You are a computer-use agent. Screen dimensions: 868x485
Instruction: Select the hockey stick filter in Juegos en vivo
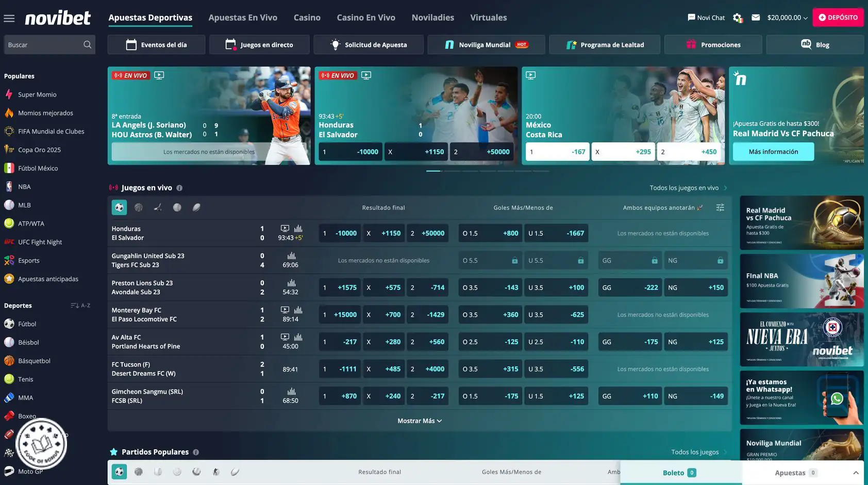pyautogui.click(x=158, y=207)
